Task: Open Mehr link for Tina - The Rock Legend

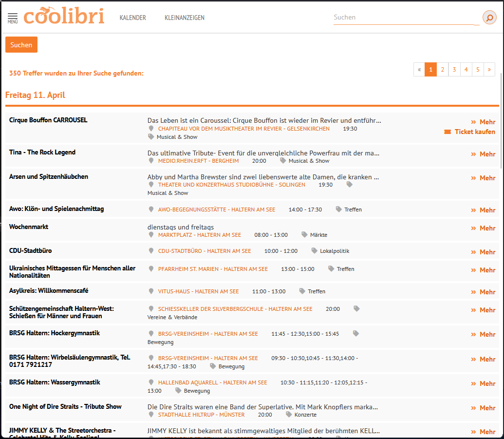Action: [483, 154]
